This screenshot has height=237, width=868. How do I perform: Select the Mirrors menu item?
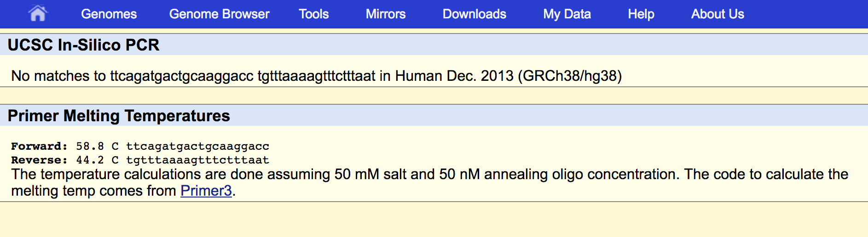pos(385,14)
